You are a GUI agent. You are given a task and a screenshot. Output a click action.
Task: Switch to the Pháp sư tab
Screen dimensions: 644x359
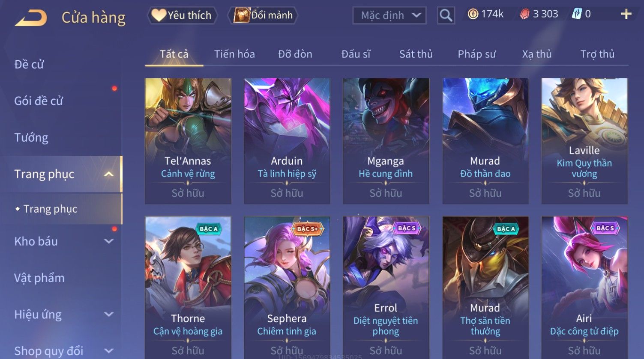pyautogui.click(x=476, y=54)
